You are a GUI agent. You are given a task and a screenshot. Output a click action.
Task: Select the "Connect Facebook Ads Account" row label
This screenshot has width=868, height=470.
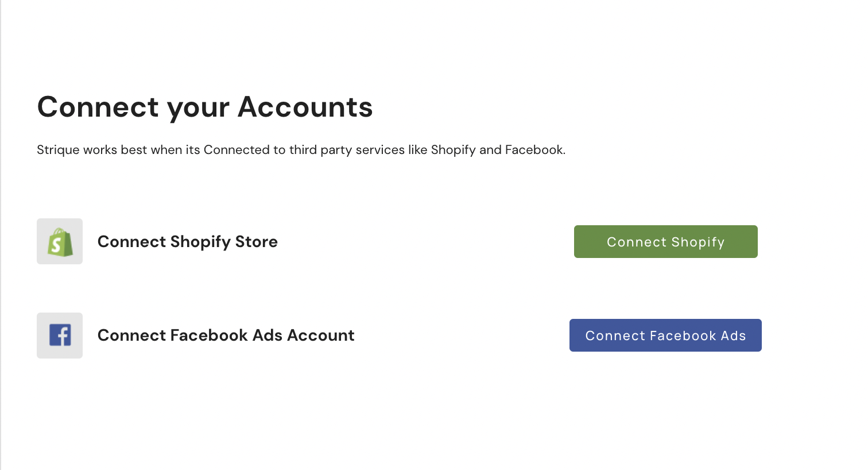coord(226,336)
